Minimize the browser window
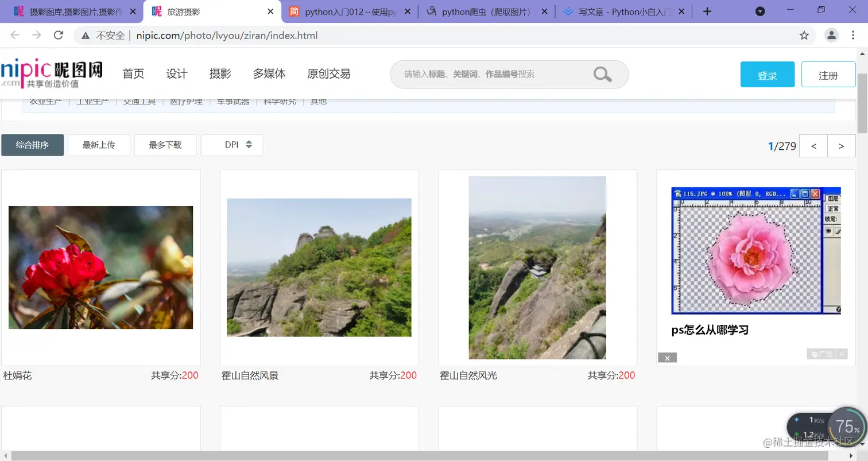The width and height of the screenshot is (868, 461). point(790,10)
